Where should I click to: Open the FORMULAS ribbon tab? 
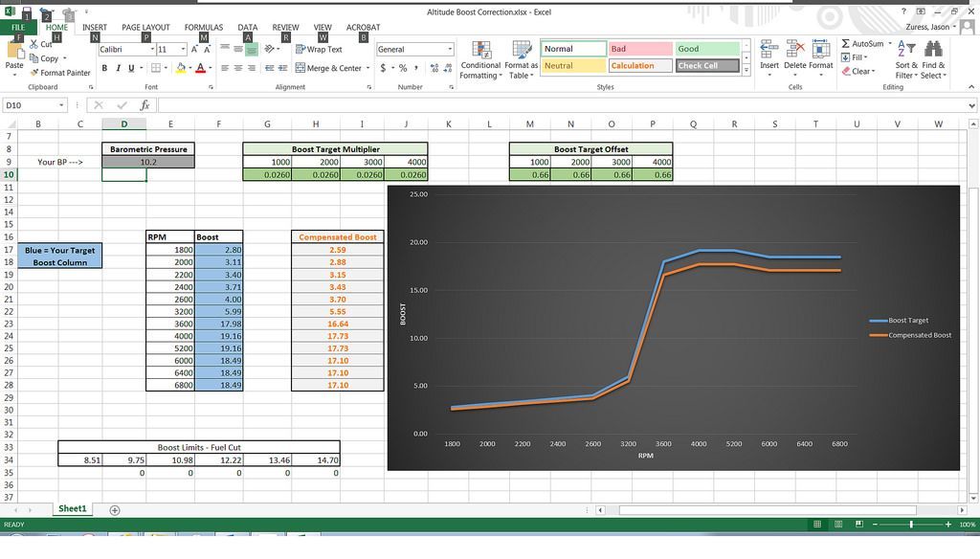coord(203,28)
